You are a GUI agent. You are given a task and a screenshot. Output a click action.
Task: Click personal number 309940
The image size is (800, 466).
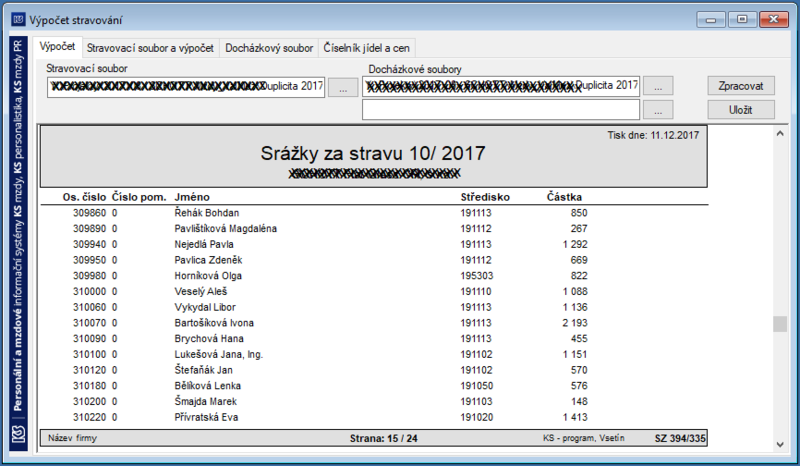click(x=89, y=244)
